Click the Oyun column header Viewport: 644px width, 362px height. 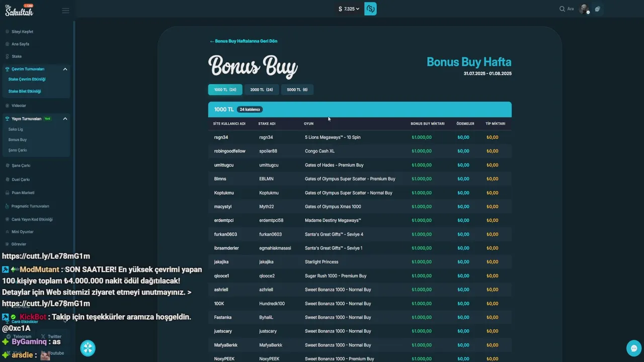coord(308,124)
